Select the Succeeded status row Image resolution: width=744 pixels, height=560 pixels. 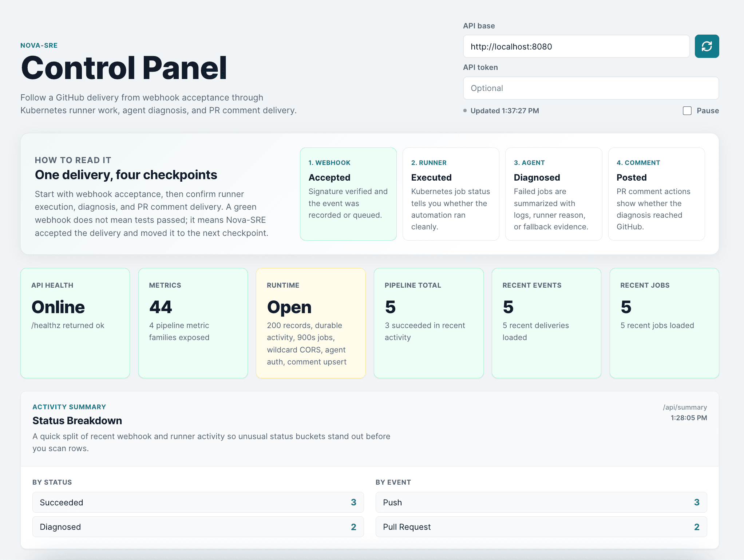pos(198,502)
